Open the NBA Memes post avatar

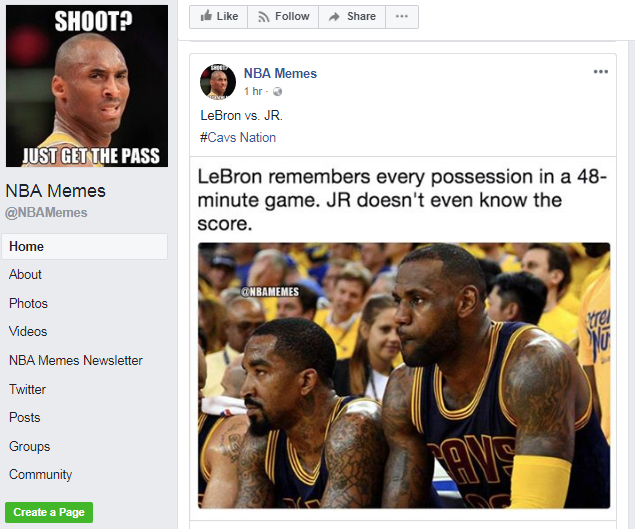pos(218,81)
